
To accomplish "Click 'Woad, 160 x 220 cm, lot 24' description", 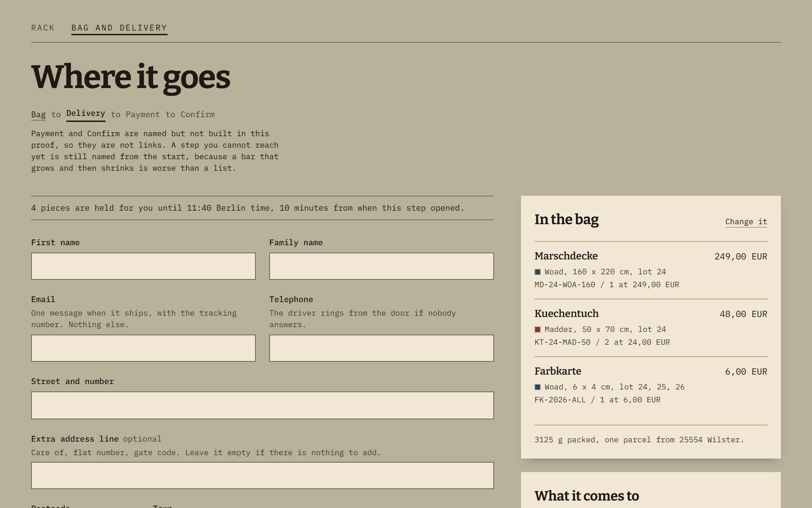I will [x=605, y=272].
